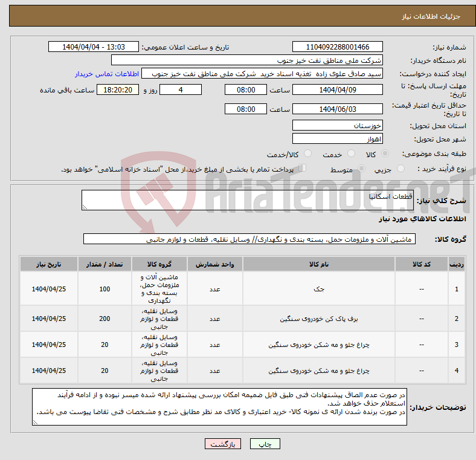The width and height of the screenshot is (476, 460).
Task: Open the اطلاعات تماس خریدار link
Action: pos(107,74)
